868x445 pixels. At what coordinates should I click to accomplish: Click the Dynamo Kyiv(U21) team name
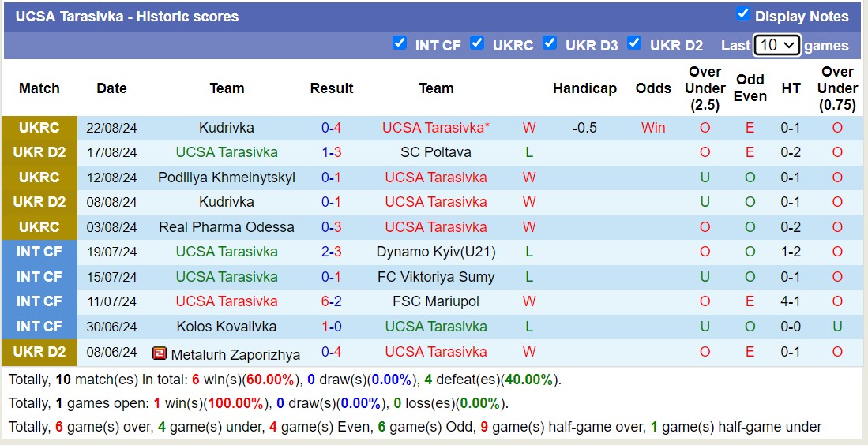tap(436, 252)
